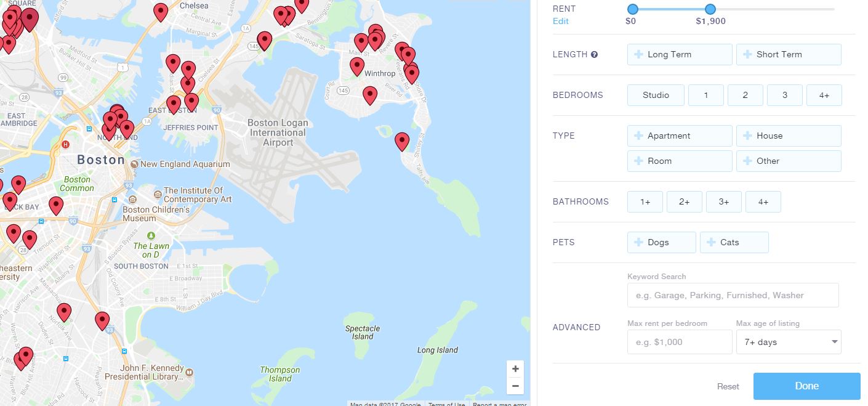Toggle the Long Term length filter

coord(680,54)
